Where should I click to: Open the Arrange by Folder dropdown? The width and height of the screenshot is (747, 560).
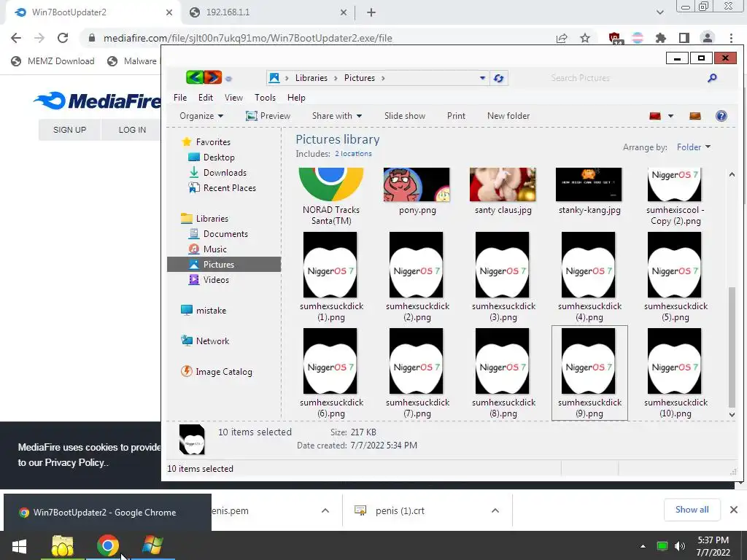click(694, 147)
